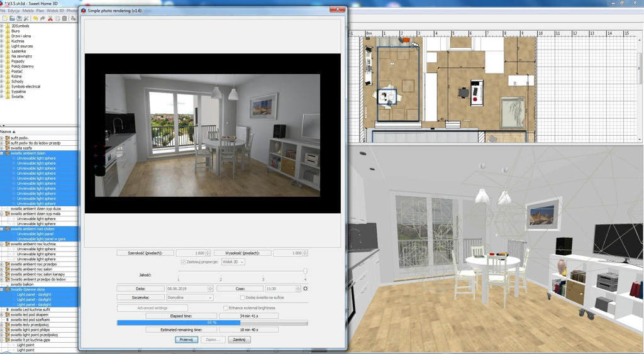
Task: Click the Wysokość height field showing 1 000
Action: 288,253
